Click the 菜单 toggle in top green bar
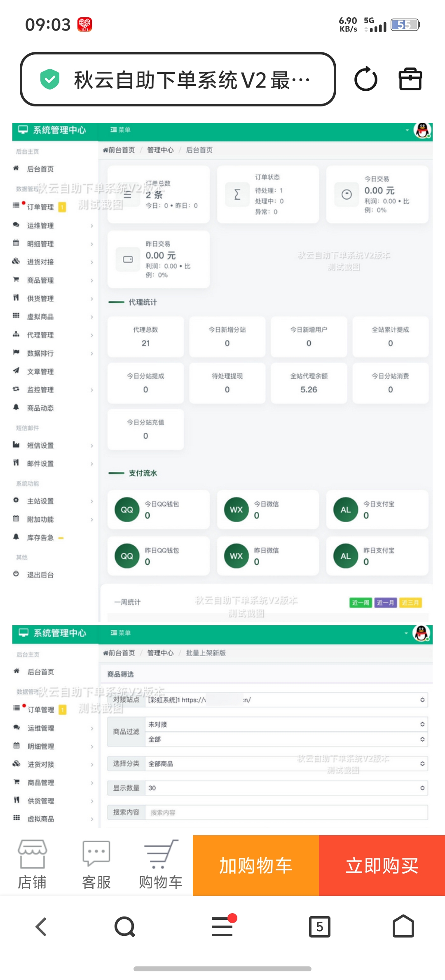The image size is (445, 980). 120,130
